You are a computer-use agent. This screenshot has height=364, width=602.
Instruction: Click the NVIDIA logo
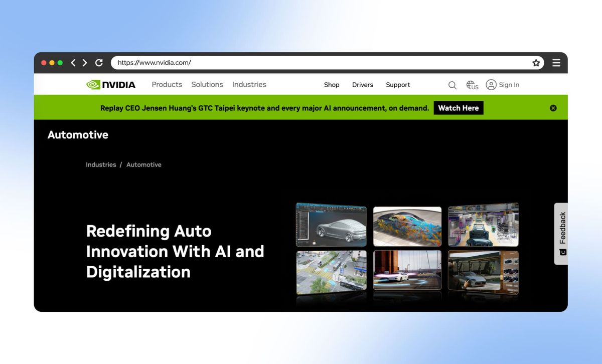(111, 85)
